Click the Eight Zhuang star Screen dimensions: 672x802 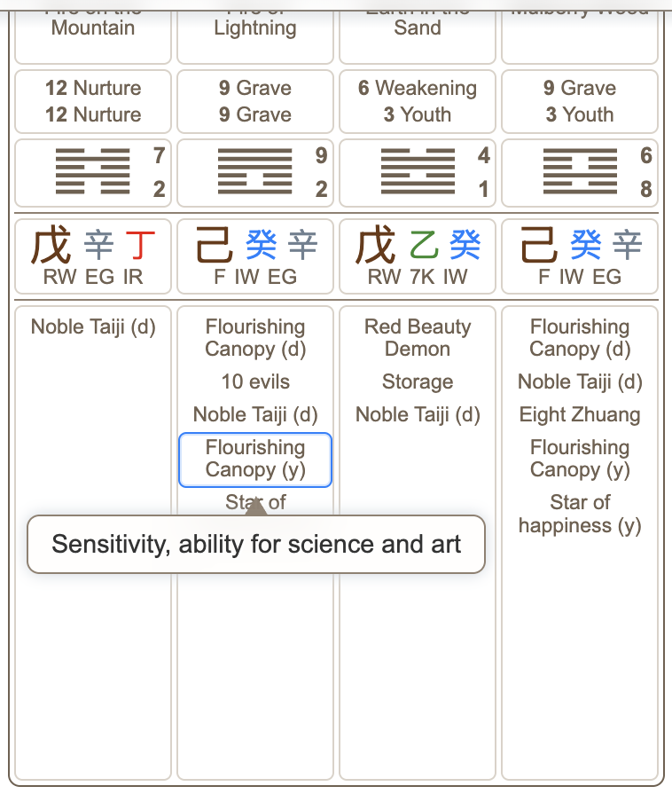[x=580, y=414]
